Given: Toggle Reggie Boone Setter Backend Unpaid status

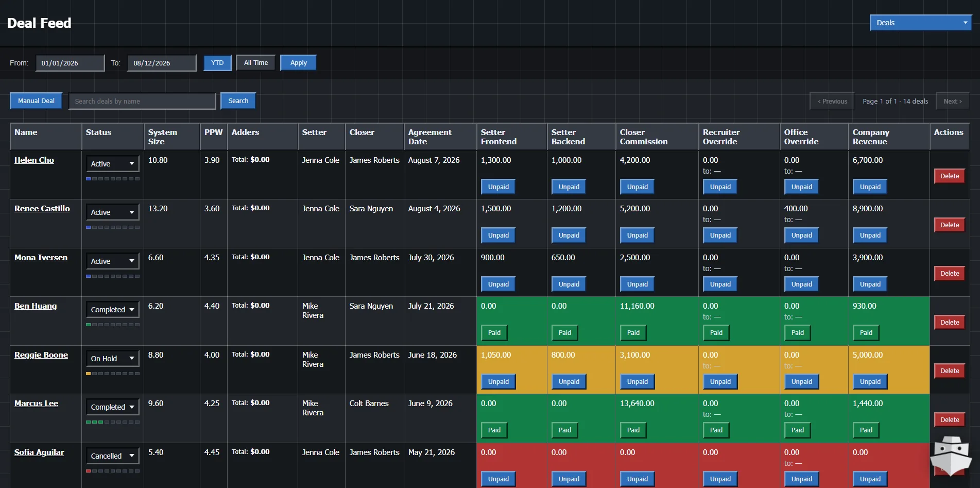Looking at the screenshot, I should click(569, 382).
